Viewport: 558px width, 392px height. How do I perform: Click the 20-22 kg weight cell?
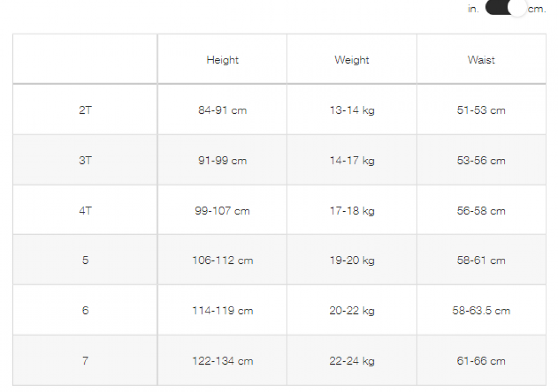pos(352,310)
